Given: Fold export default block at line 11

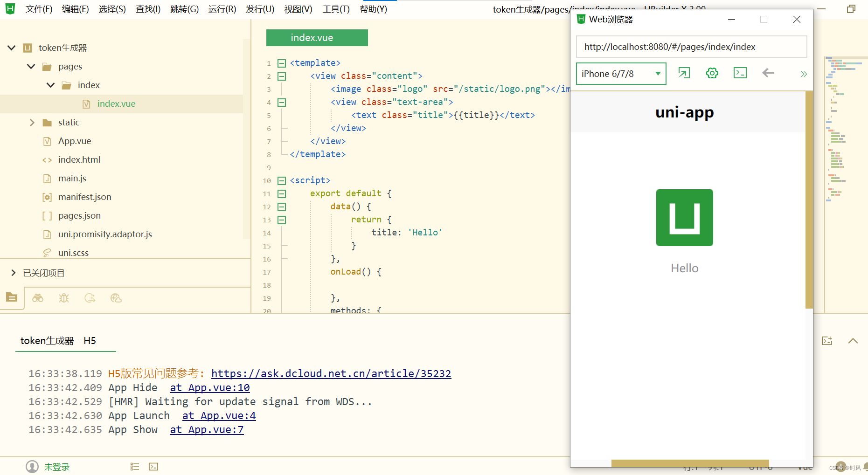Looking at the screenshot, I should (x=282, y=193).
